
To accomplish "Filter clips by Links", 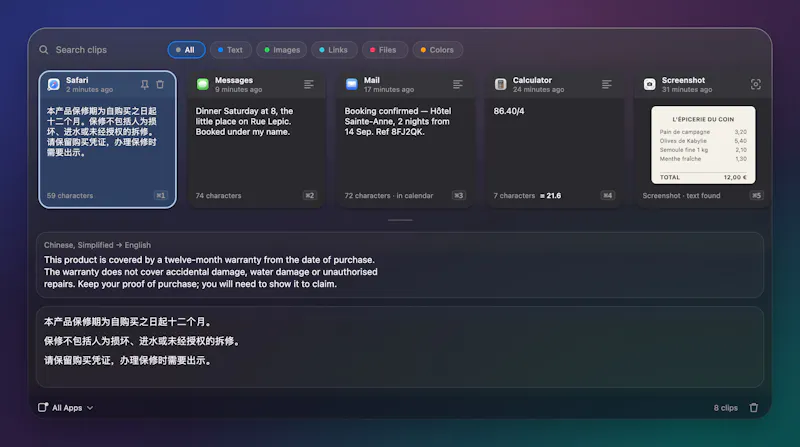I will [x=334, y=49].
